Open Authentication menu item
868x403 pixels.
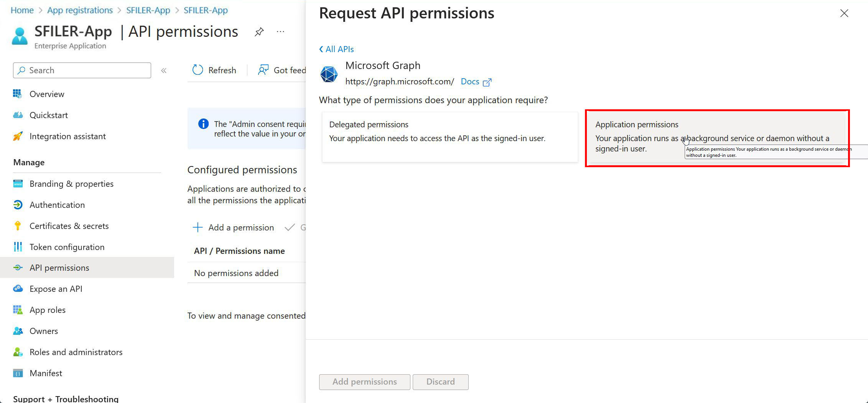click(x=87, y=205)
